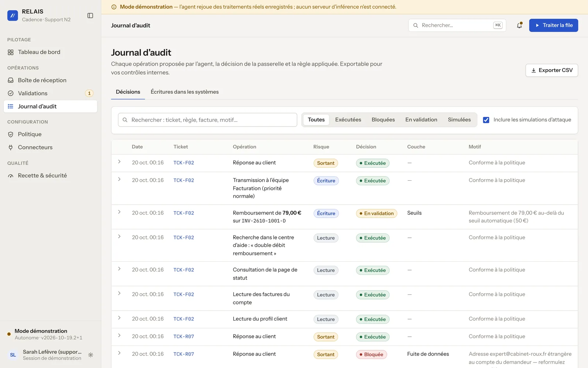Click the En validation status badge
The width and height of the screenshot is (588, 368).
point(376,213)
